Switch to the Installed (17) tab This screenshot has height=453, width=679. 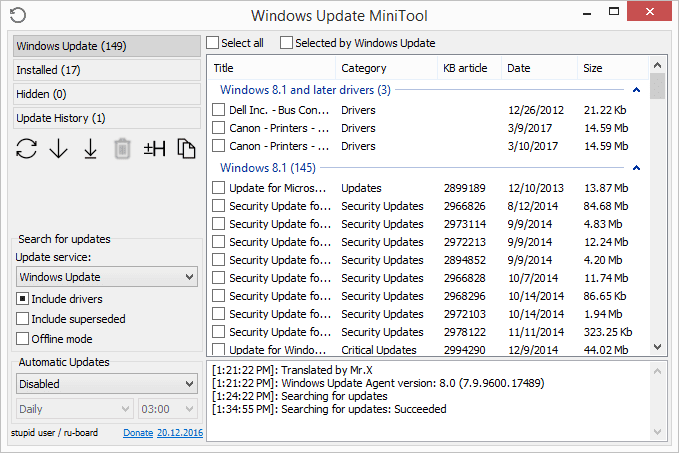coord(106,70)
